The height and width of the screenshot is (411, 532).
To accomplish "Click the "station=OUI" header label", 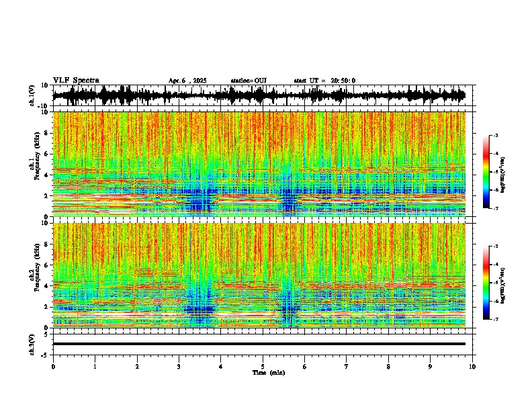I will point(249,81).
